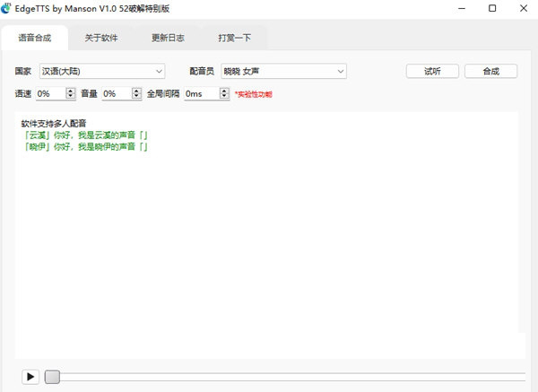Screen dimensions: 538x392
Task: Decrease the 全局间隔 interval spinner value
Action: [x=224, y=96]
